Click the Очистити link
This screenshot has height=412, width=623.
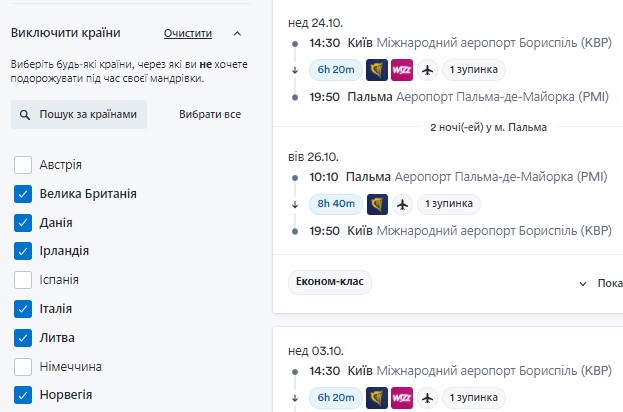188,33
